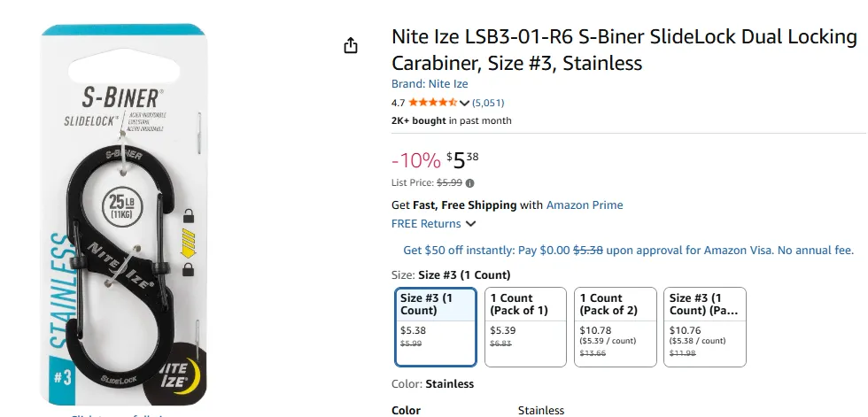
Task: Click the FREE Returns text link
Action: tap(426, 224)
